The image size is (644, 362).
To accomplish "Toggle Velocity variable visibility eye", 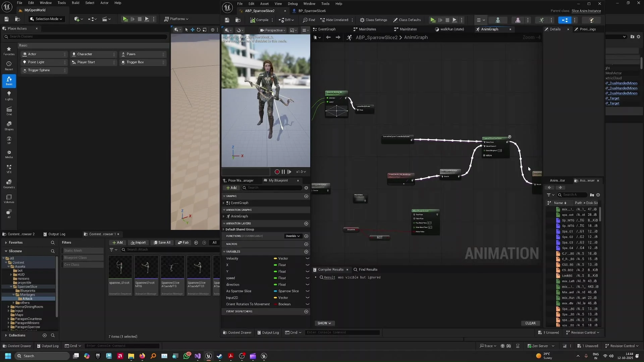I will pos(307,258).
